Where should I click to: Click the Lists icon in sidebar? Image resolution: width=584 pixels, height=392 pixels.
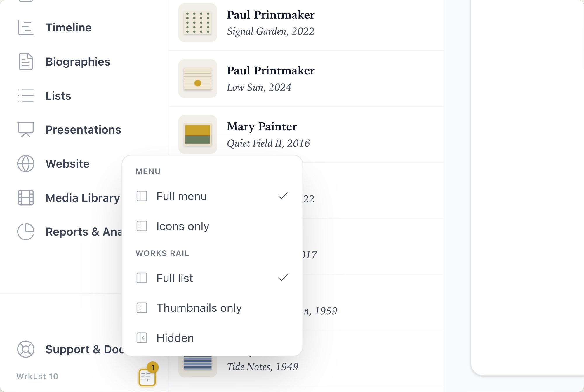click(x=26, y=96)
